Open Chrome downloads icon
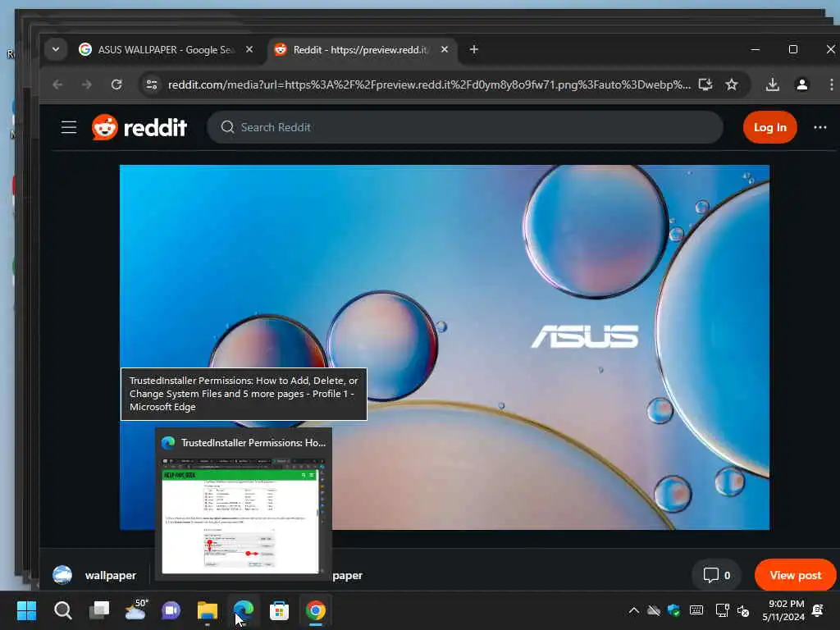840x630 pixels. [x=773, y=84]
